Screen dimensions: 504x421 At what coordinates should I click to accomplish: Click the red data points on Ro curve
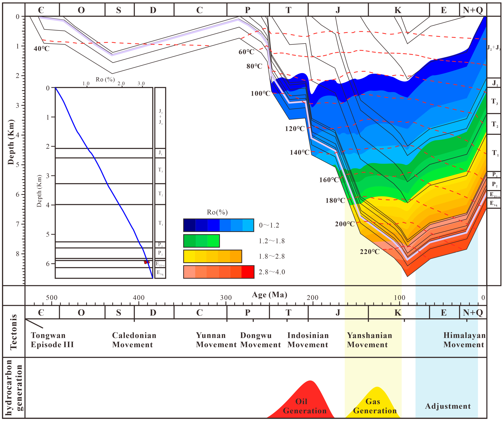tap(147, 262)
